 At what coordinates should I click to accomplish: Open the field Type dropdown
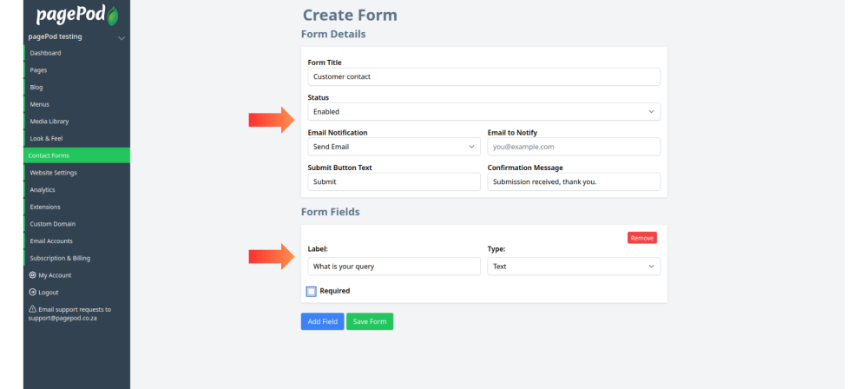click(574, 266)
